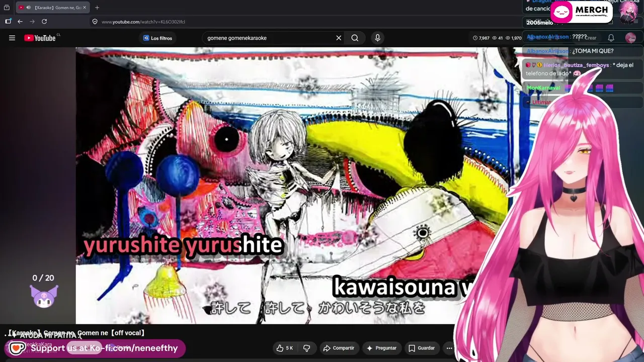The width and height of the screenshot is (644, 362).
Task: Start voice search with the microphone
Action: tap(377, 38)
